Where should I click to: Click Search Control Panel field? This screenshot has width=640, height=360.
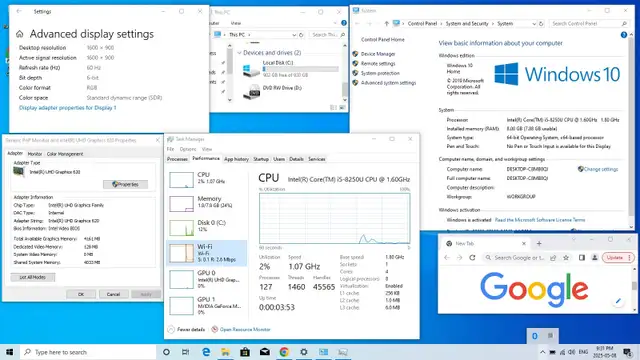[589, 24]
